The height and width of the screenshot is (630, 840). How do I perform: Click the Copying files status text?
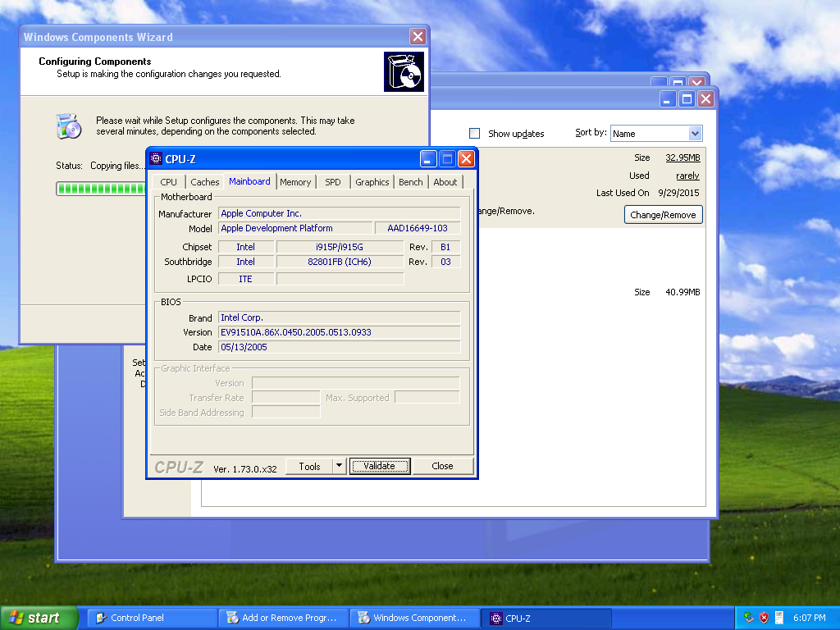pyautogui.click(x=116, y=166)
